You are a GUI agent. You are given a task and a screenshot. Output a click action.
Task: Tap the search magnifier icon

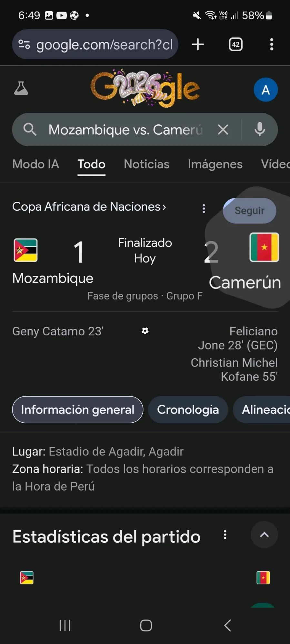point(30,130)
